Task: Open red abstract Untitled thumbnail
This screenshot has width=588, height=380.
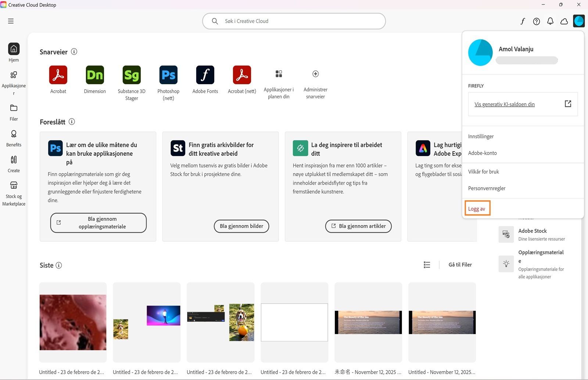Action: click(73, 322)
